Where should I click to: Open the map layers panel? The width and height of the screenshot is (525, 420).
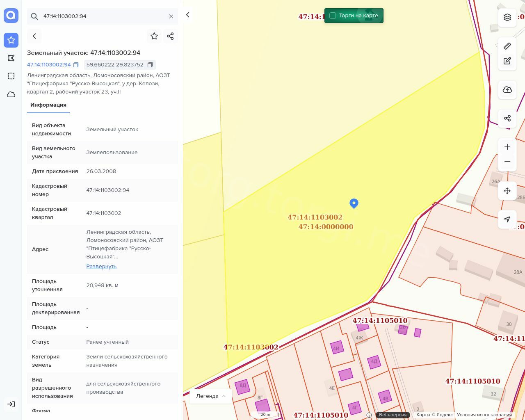(x=507, y=17)
